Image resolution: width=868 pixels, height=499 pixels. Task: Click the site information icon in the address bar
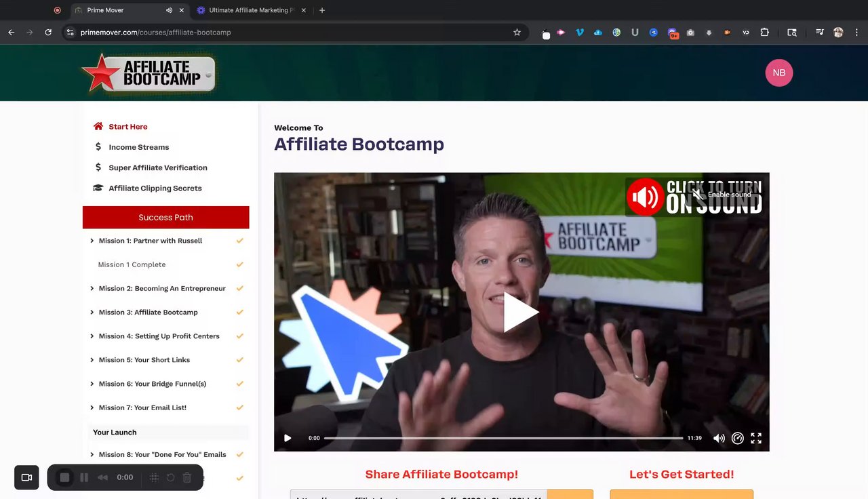point(70,32)
